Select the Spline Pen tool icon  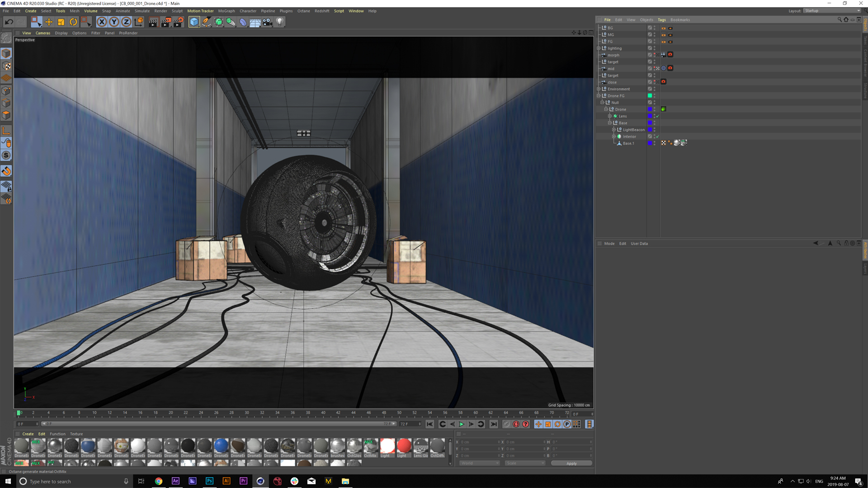206,22
